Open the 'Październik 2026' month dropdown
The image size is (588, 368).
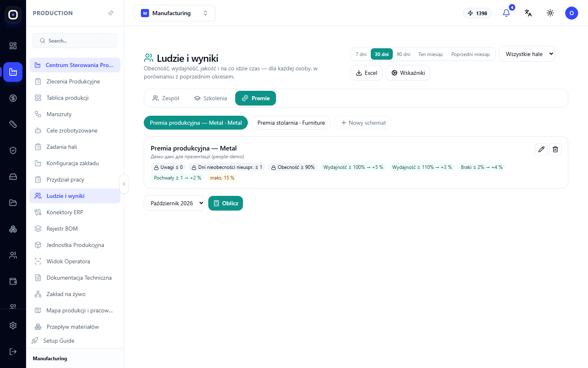[174, 203]
